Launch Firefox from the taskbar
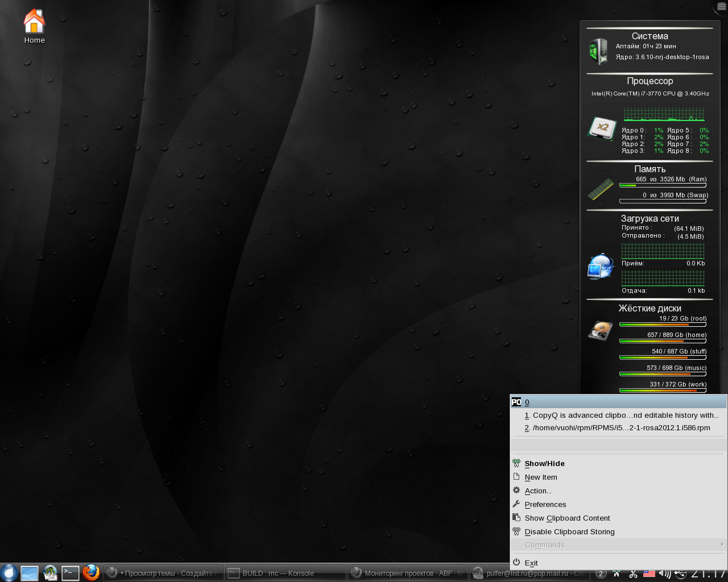The height and width of the screenshot is (582, 728). click(91, 573)
